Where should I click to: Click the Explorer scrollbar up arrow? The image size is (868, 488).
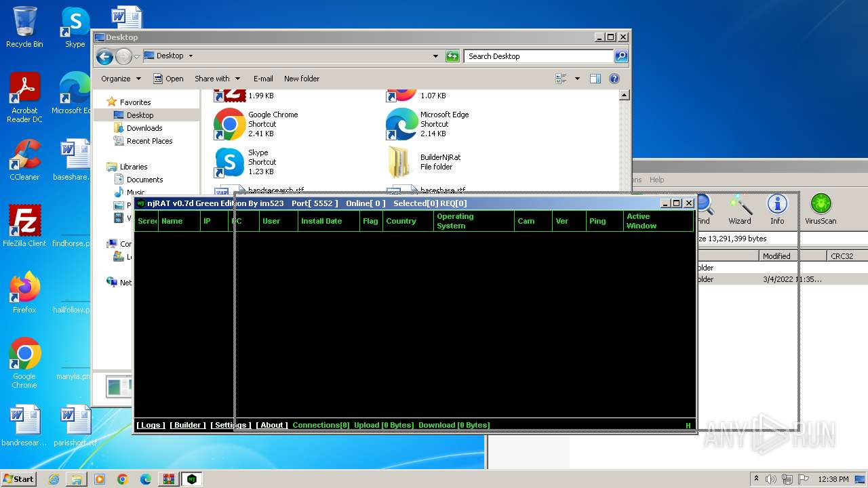pyautogui.click(x=625, y=96)
